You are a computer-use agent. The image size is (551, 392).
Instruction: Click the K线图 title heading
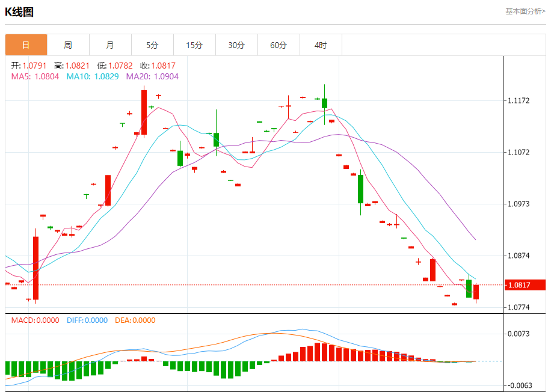(19, 12)
